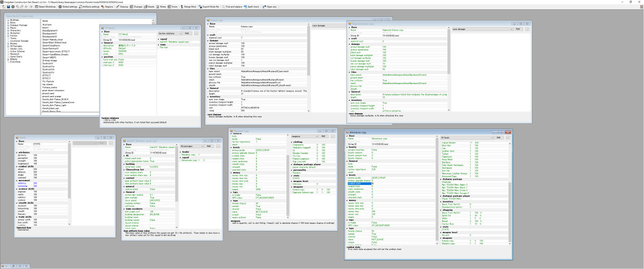Collapse the bounty section in Adventurer copy

(x=347, y=147)
